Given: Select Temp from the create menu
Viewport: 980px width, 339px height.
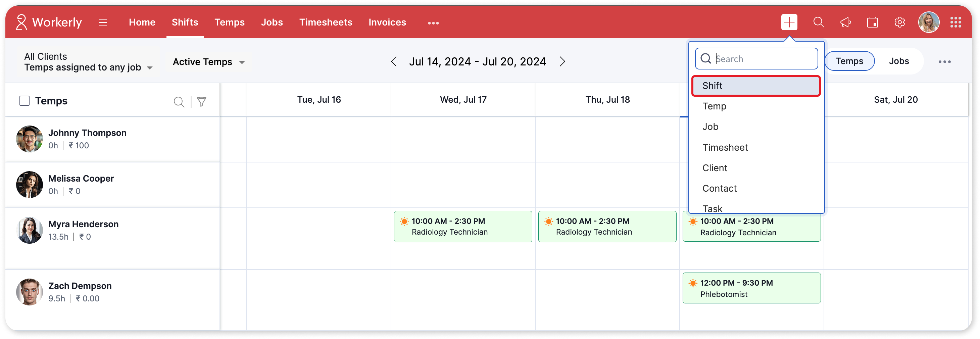Looking at the screenshot, I should click(x=756, y=106).
